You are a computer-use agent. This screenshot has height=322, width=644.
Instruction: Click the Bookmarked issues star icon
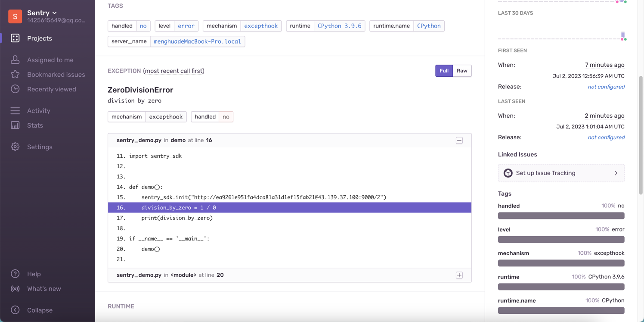[15, 75]
